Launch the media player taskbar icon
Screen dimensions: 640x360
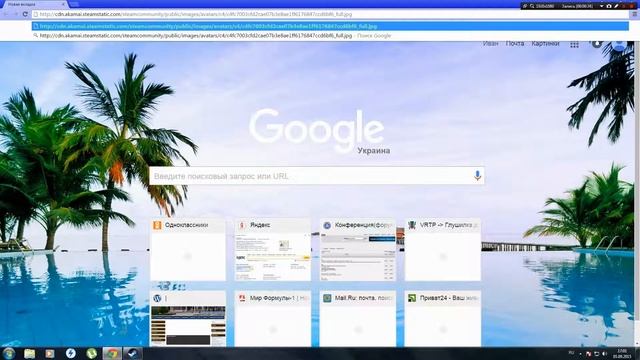[50, 353]
